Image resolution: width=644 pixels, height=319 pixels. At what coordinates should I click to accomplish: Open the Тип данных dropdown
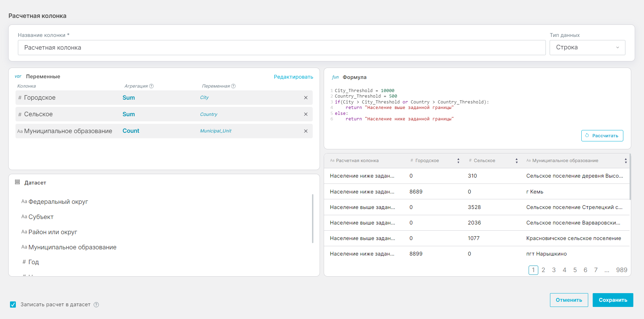pos(587,48)
